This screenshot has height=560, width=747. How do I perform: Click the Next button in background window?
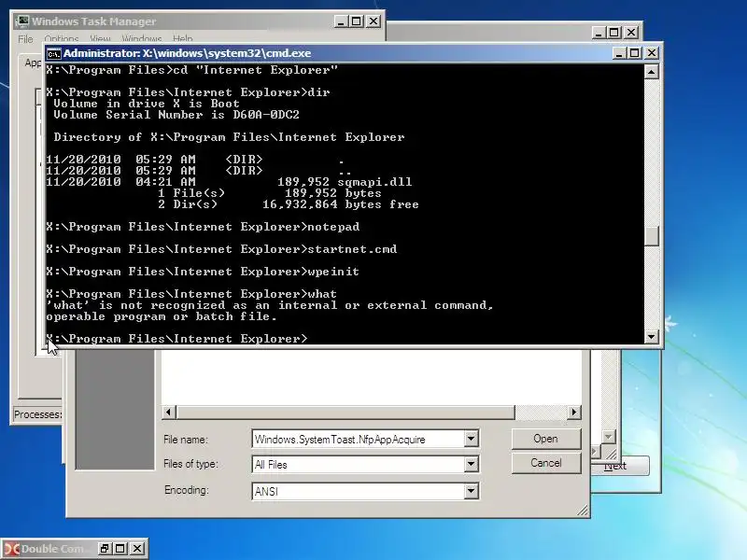[x=620, y=466]
